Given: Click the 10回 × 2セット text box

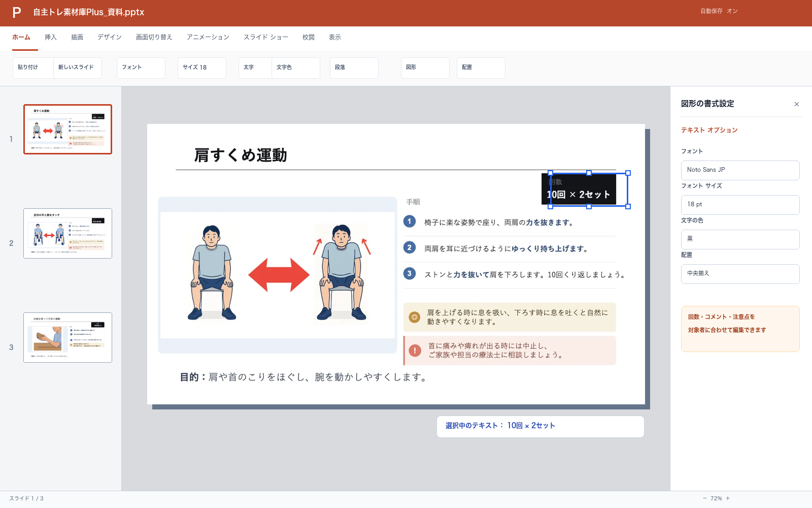Looking at the screenshot, I should pyautogui.click(x=579, y=195).
